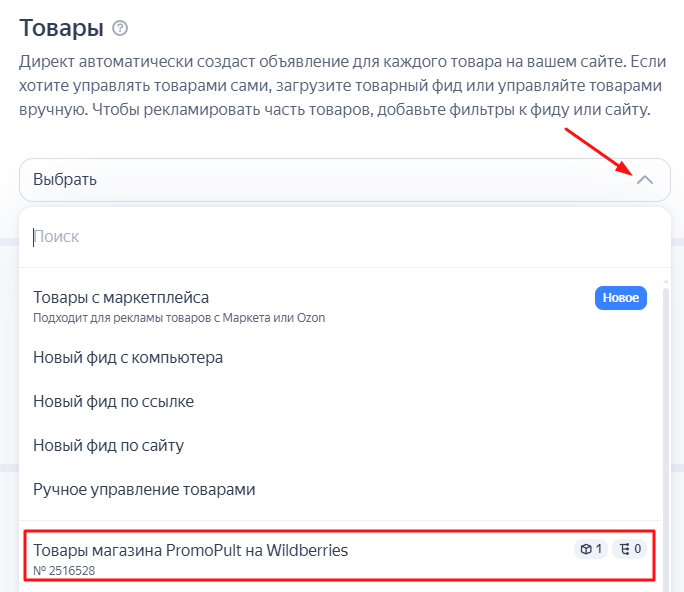684x592 pixels.
Task: Choose Новый фид по ссылке
Action: [x=340, y=401]
